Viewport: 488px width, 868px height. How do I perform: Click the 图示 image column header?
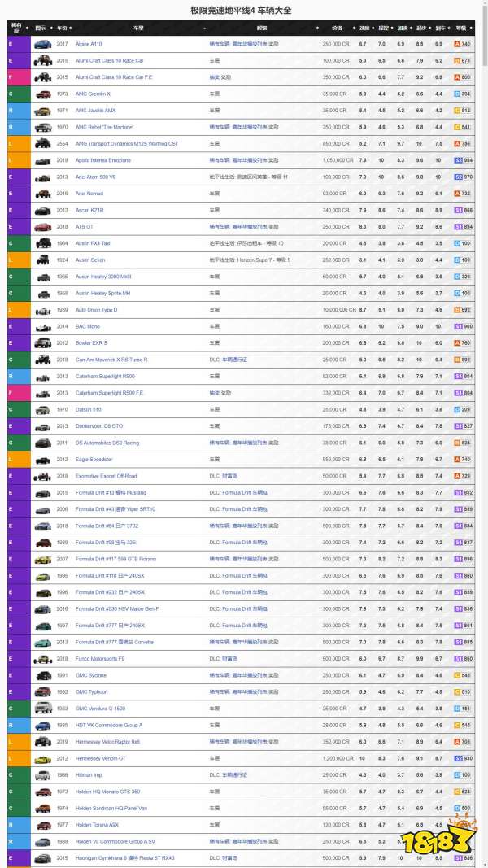pos(42,28)
